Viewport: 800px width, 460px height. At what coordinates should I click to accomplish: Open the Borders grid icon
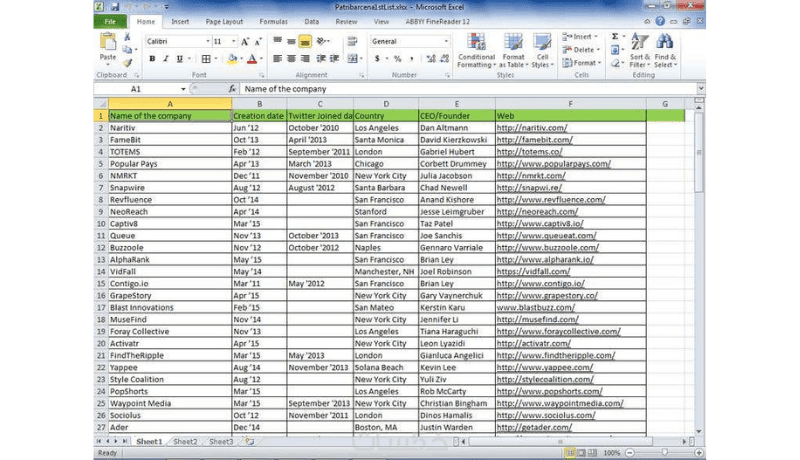click(x=206, y=59)
